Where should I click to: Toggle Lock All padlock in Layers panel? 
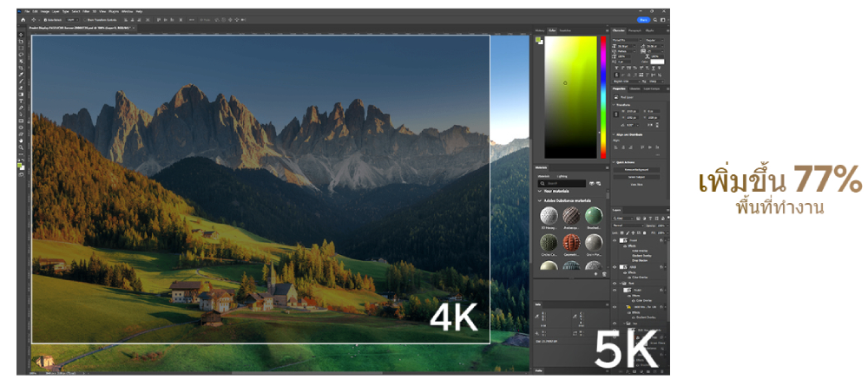coord(644,233)
